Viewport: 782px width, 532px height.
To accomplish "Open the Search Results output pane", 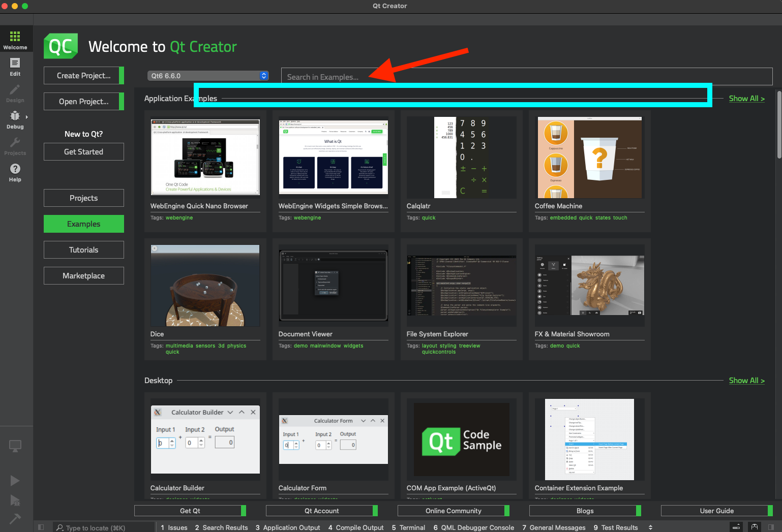I will click(x=221, y=527).
